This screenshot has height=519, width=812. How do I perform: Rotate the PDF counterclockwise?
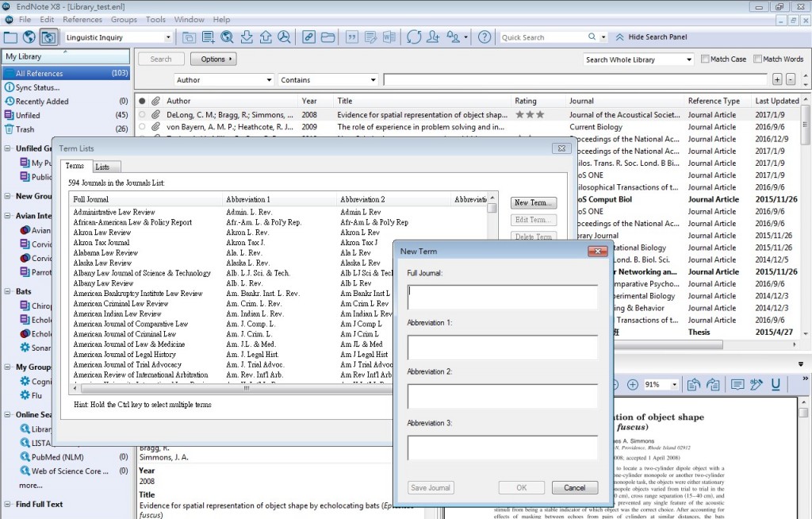point(693,385)
